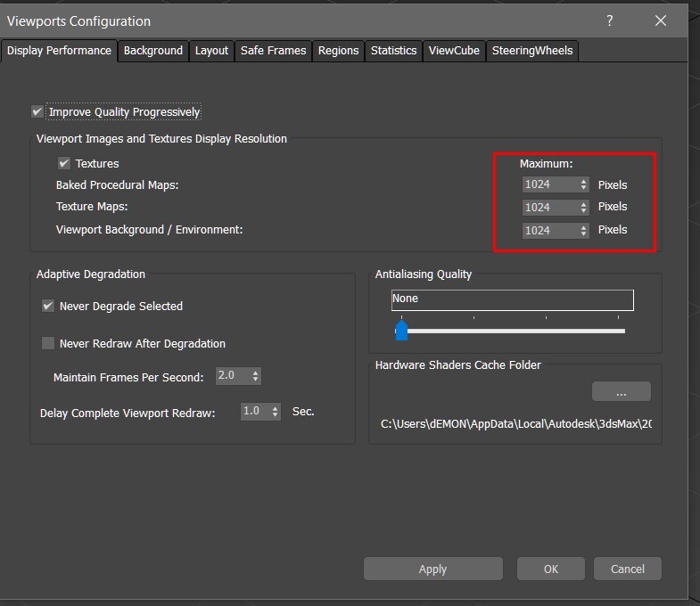700x606 pixels.
Task: Click the Antialiasing Quality group title
Action: click(424, 274)
